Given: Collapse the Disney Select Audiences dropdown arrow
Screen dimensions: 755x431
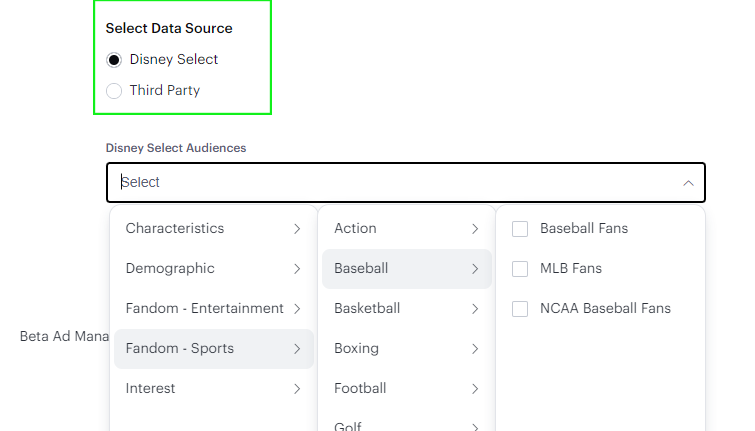Looking at the screenshot, I should (689, 183).
